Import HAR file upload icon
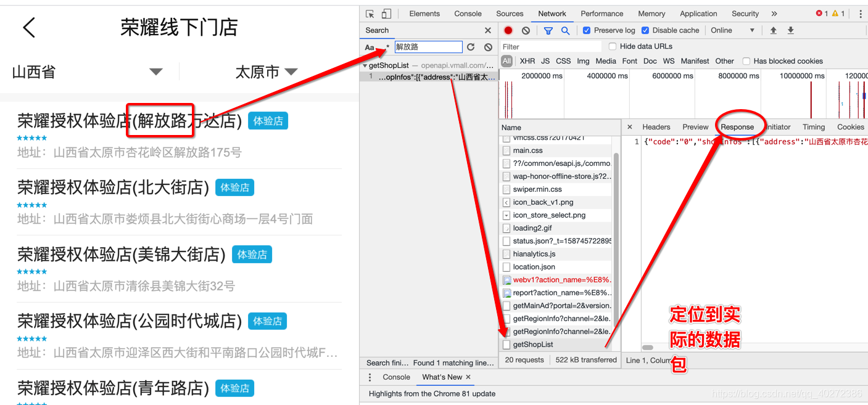 coord(773,30)
